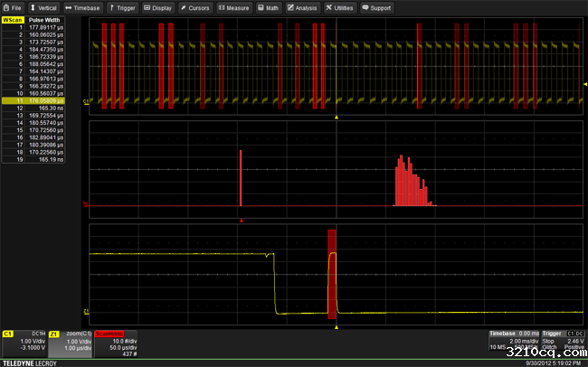Screen dimensions: 588x367
Task: Click the yellow trigger marker under bottom grid
Action: point(337,327)
